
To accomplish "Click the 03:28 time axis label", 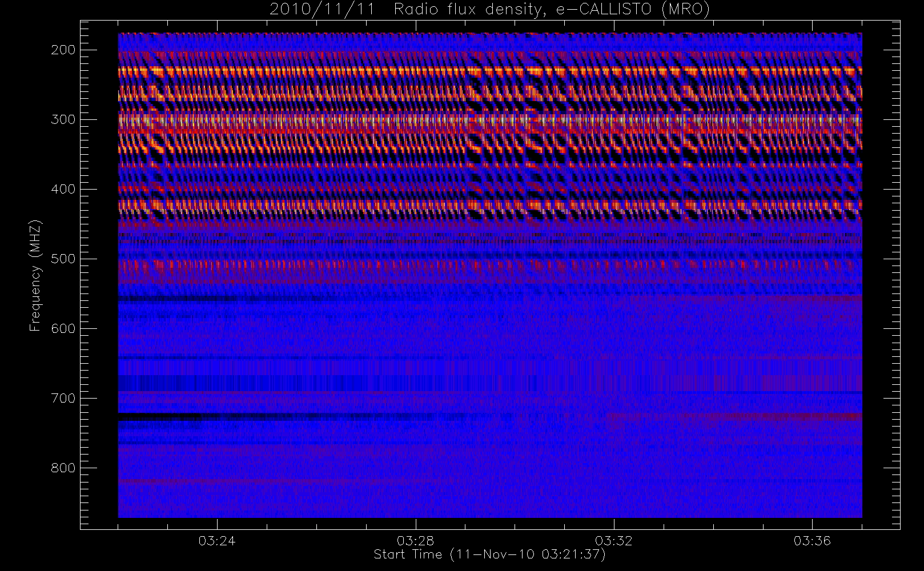I will click(x=415, y=541).
